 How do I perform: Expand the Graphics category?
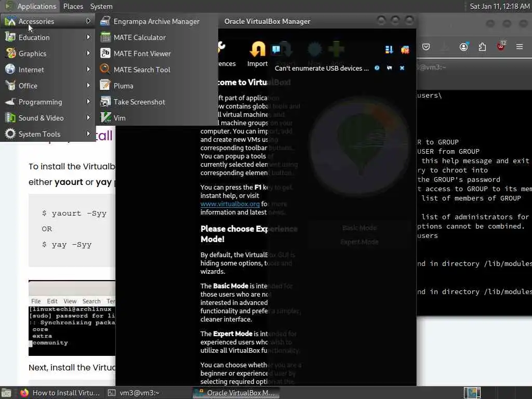coord(47,54)
